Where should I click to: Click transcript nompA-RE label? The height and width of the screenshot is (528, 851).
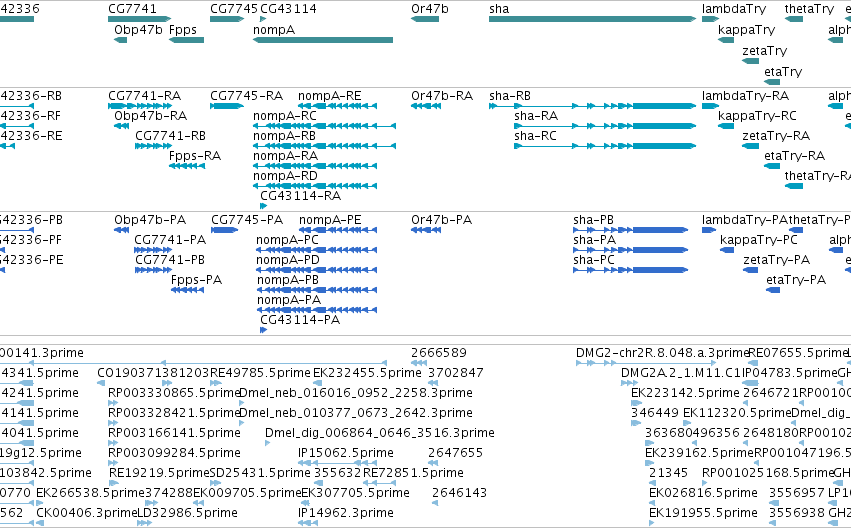coord(330,96)
